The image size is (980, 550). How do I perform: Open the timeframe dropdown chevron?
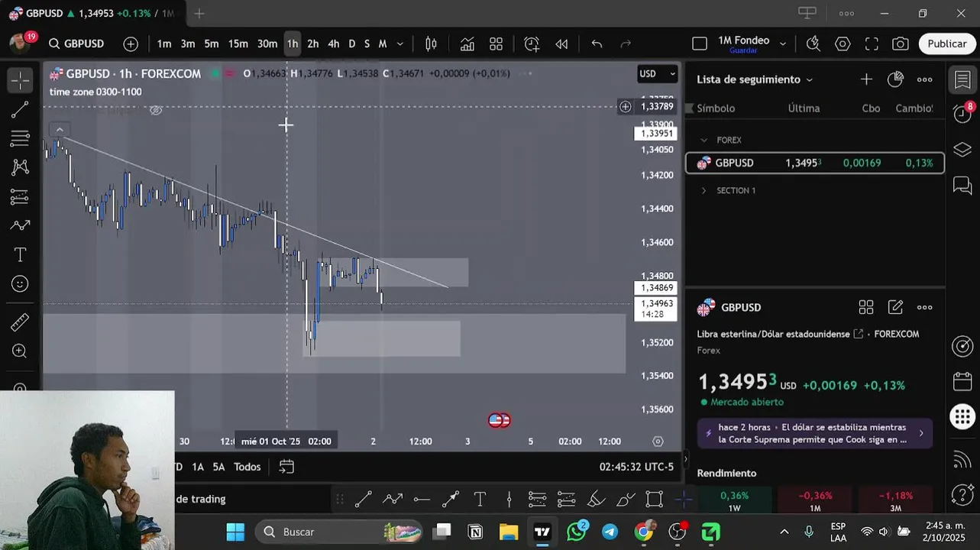click(x=399, y=44)
